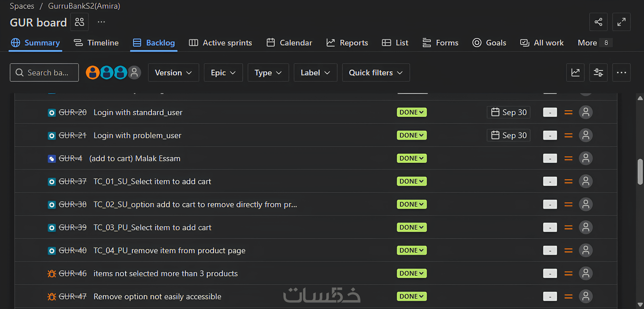
Task: Click the bug icon for GUR-46
Action: pos(52,274)
